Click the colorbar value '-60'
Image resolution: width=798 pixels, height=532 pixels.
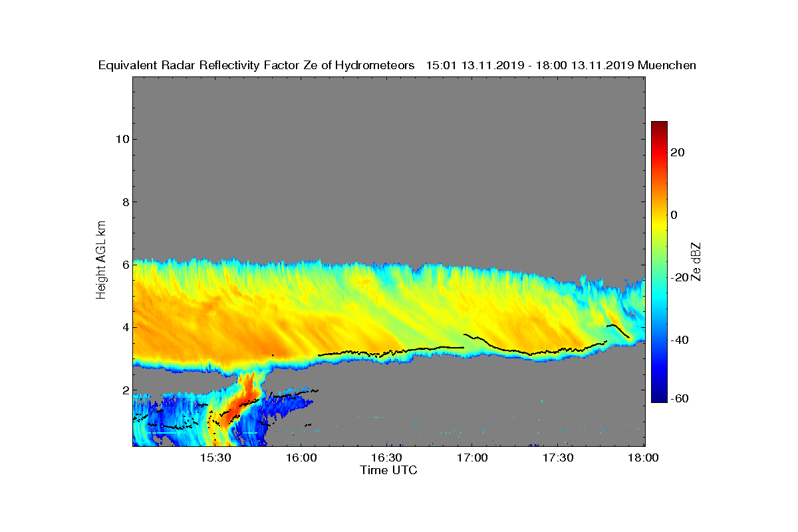[x=680, y=398]
